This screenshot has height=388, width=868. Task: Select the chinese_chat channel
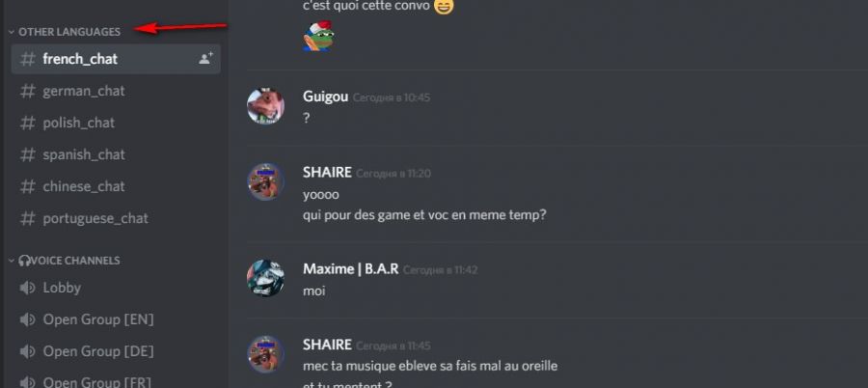[116, 186]
